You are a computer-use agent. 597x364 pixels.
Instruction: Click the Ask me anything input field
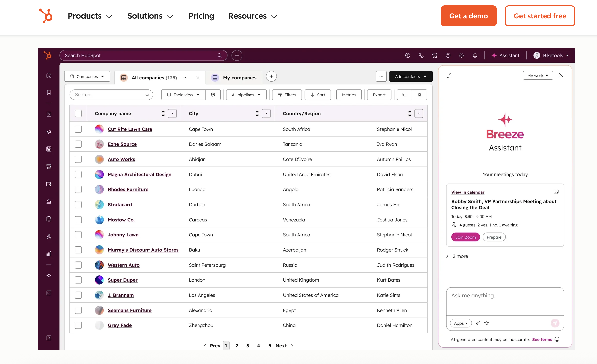[505, 301]
